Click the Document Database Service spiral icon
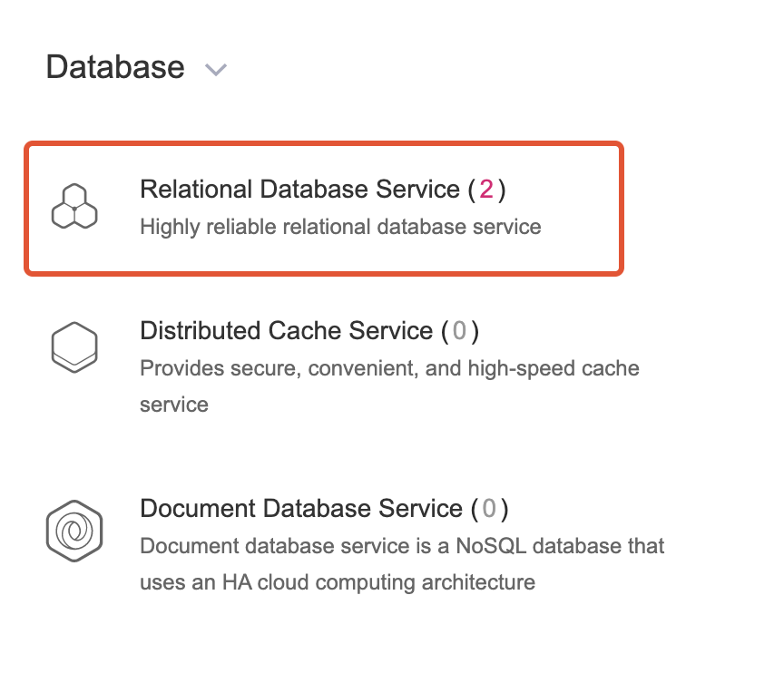The image size is (784, 673). 74,532
